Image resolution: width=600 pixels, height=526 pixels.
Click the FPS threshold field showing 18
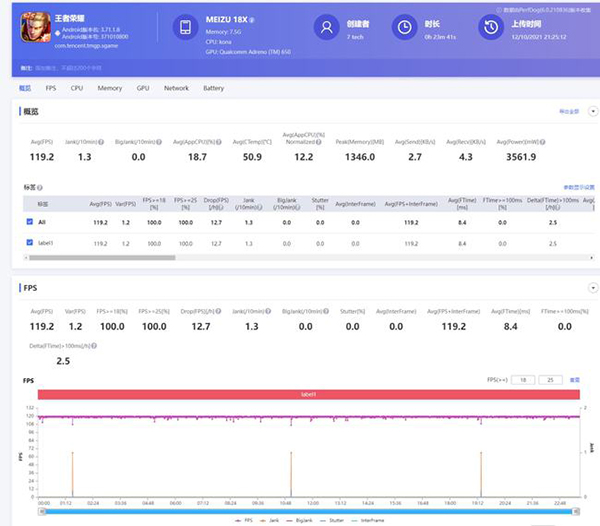[x=520, y=380]
